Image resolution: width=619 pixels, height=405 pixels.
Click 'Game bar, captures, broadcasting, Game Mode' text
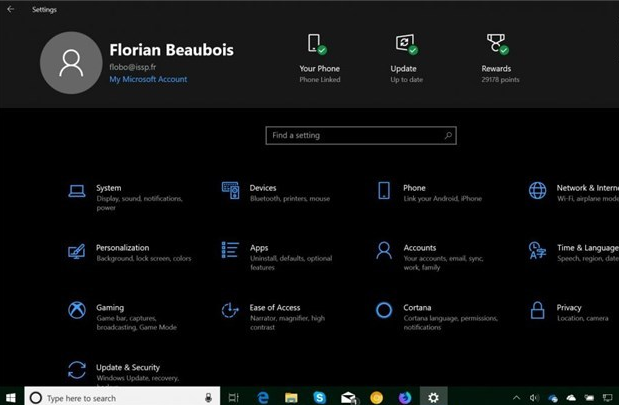[x=136, y=322]
